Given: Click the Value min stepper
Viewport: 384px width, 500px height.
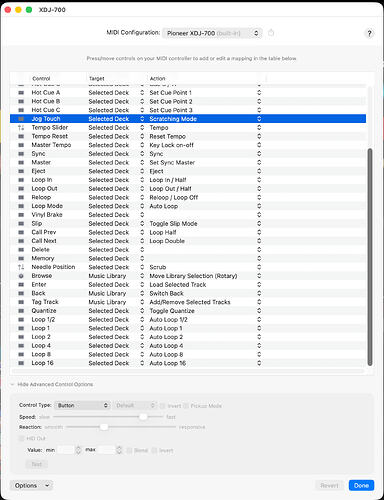Looking at the screenshot, I should (78, 450).
